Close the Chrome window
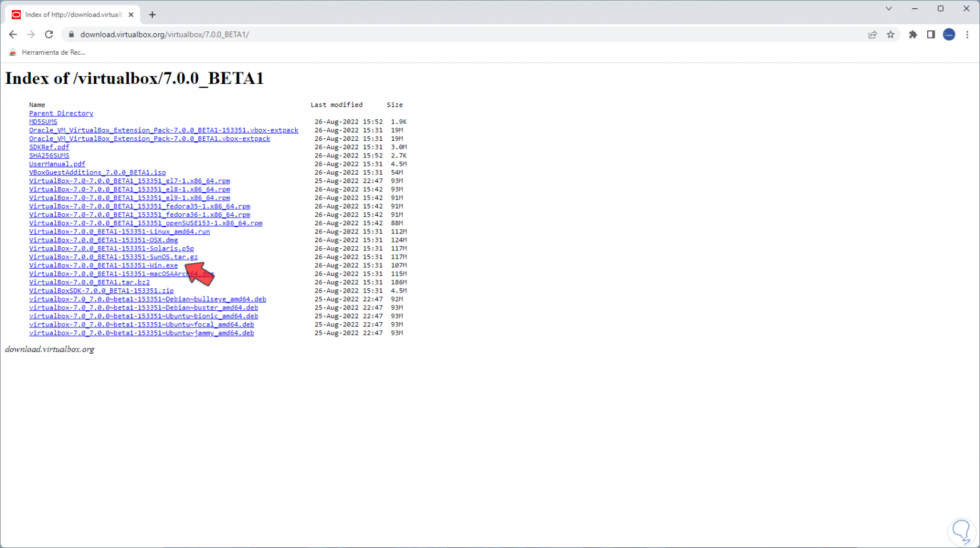This screenshot has height=548, width=980. tap(966, 9)
